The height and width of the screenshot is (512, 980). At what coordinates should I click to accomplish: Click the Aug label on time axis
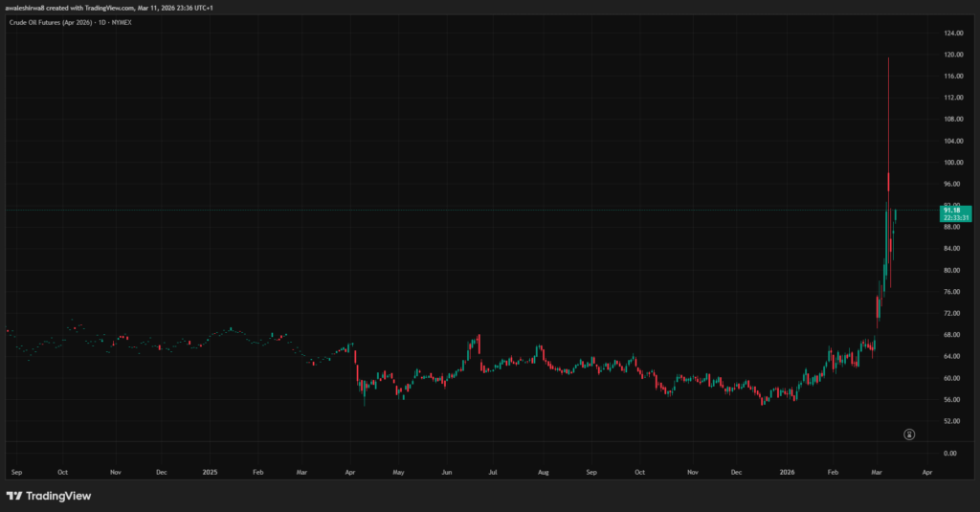point(543,473)
